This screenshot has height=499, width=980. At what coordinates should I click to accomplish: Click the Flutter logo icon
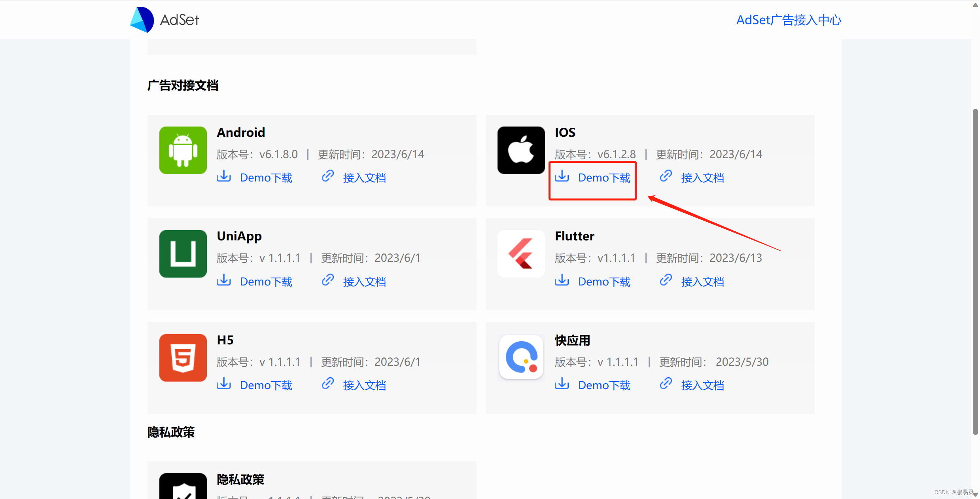point(521,254)
